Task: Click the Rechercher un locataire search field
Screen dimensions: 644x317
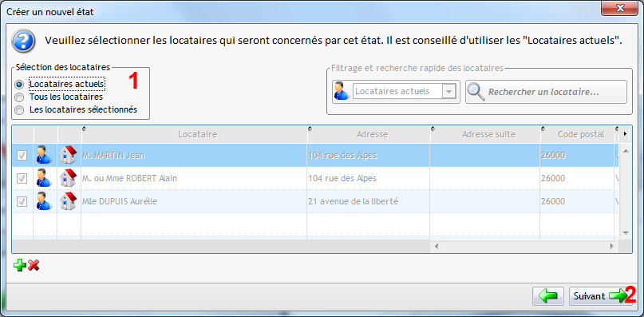Action: pos(547,92)
